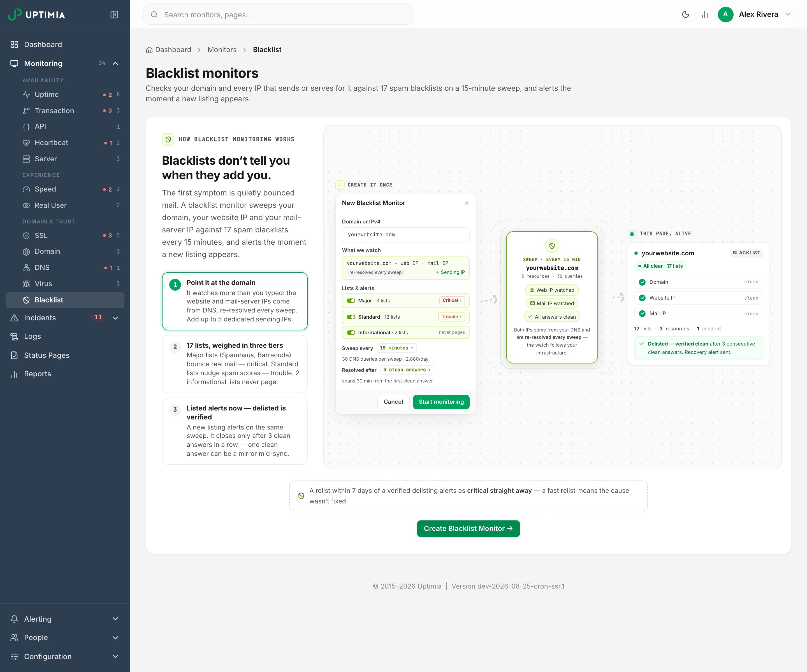Image resolution: width=807 pixels, height=672 pixels.
Task: Click the + Sending IP link
Action: pos(450,273)
